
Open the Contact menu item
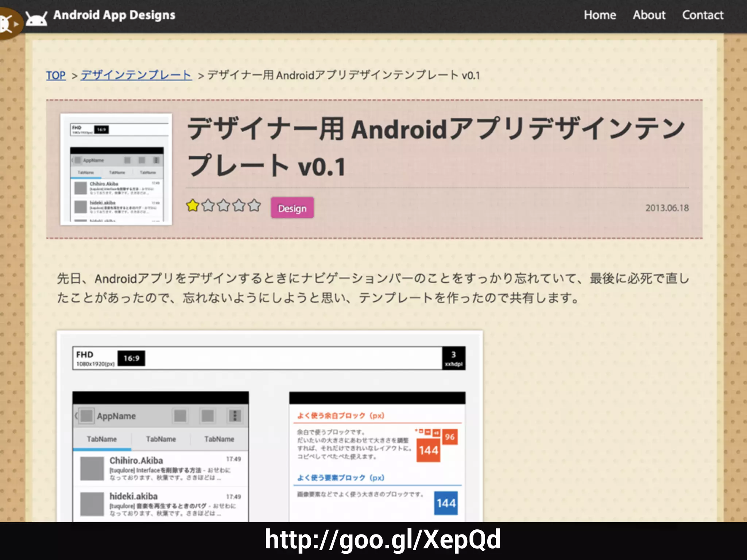tap(703, 15)
